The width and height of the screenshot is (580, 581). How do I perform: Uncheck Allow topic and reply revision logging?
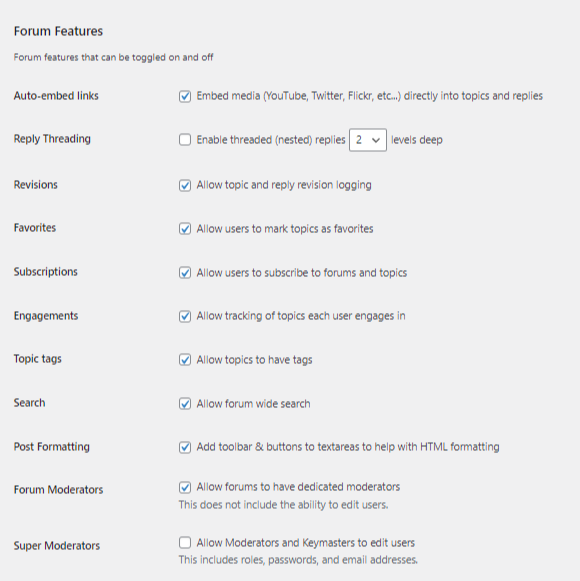coord(185,185)
